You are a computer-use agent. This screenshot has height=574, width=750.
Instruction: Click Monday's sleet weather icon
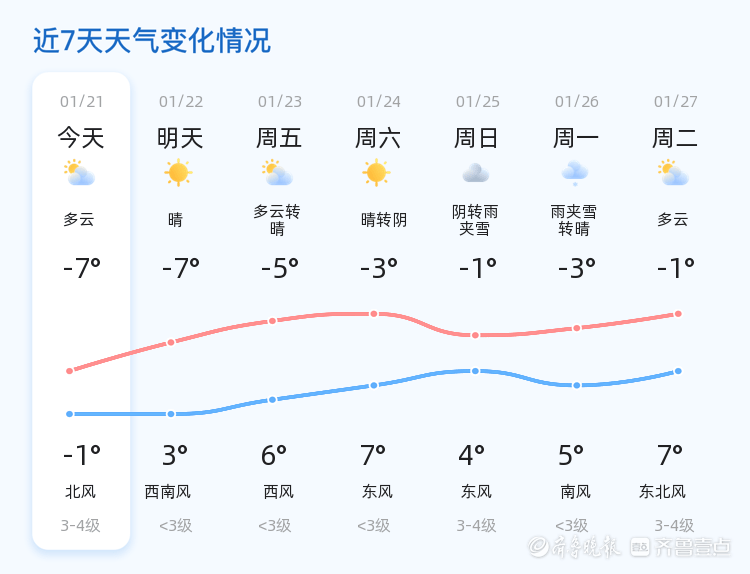click(x=575, y=173)
